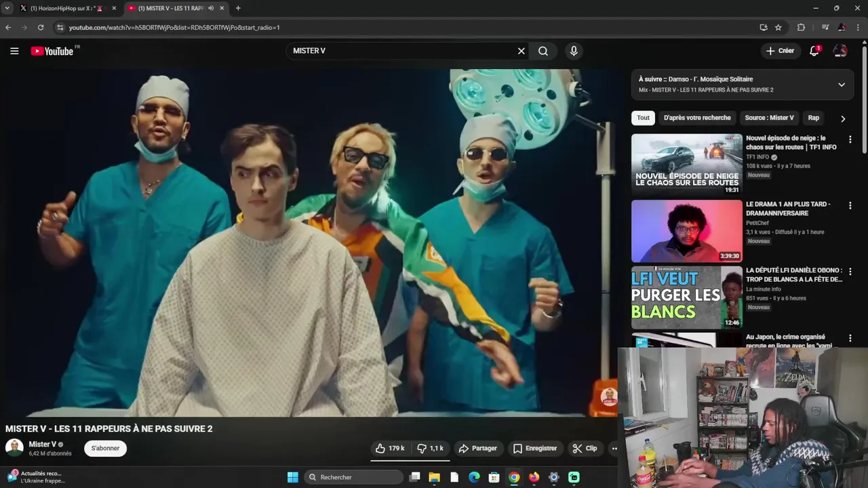Open install/cast icon in address bar
868x488 pixels.
point(764,27)
